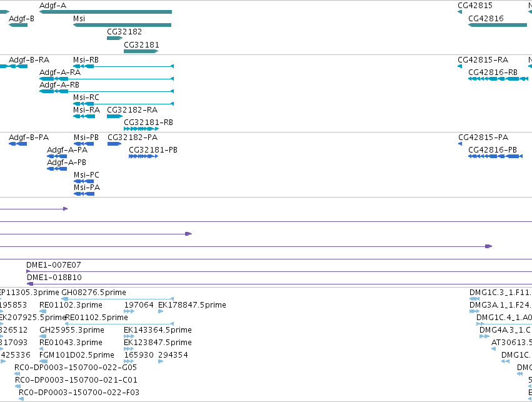Select the CG32182 gene label
Screen dimensions: 532x402
coord(124,31)
